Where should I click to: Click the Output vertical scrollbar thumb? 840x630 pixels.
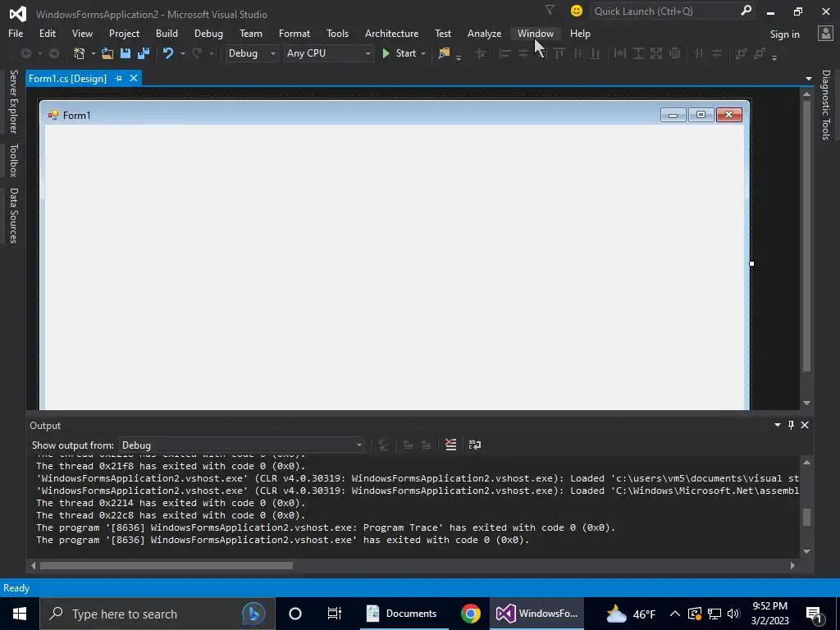(x=807, y=517)
